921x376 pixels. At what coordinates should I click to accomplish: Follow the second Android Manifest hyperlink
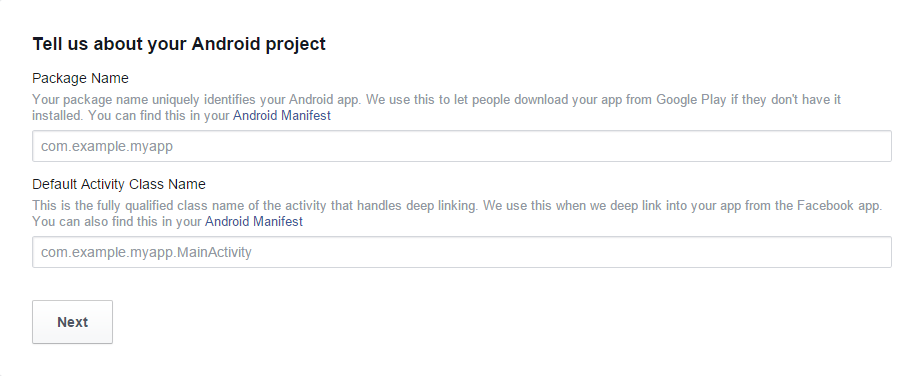point(254,221)
